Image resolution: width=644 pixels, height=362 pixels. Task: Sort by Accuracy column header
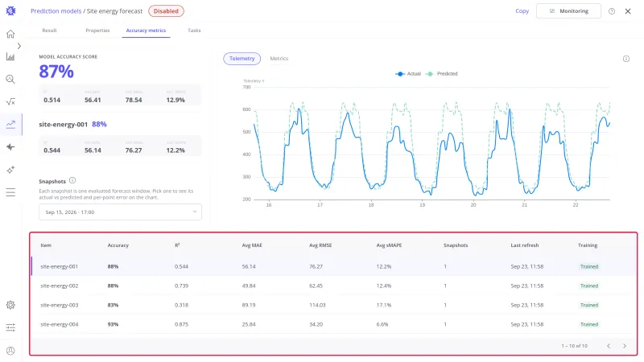pos(118,245)
